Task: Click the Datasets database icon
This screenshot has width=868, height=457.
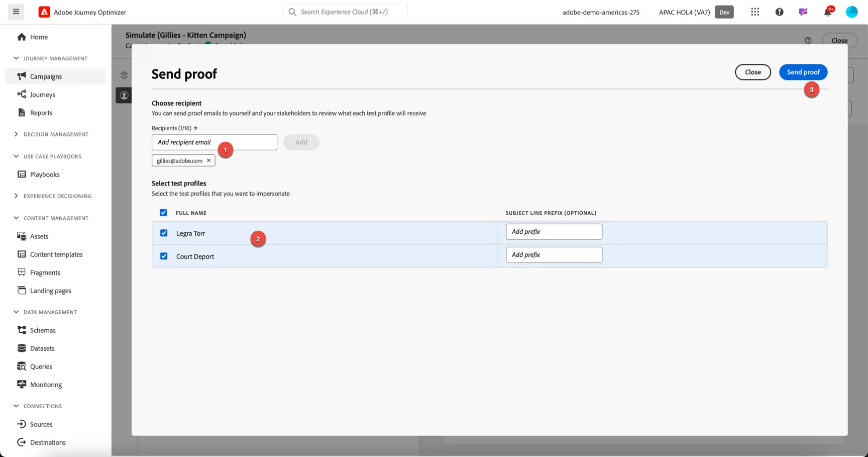Action: coord(22,348)
